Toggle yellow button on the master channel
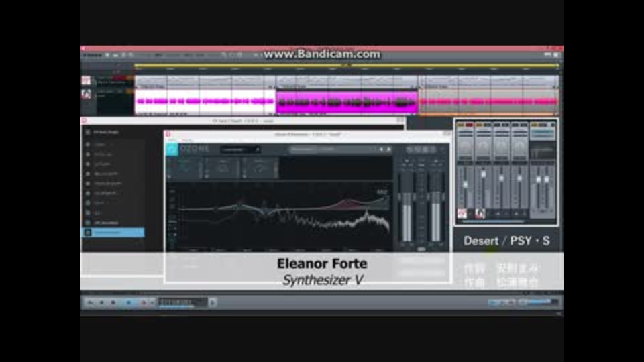644x362 pixels. click(x=535, y=125)
